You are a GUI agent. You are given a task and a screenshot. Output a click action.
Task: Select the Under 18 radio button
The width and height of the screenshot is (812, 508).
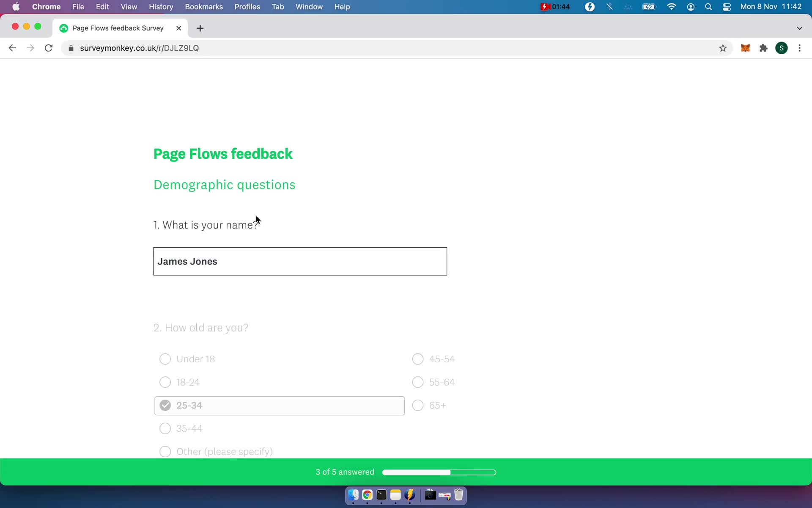165,359
